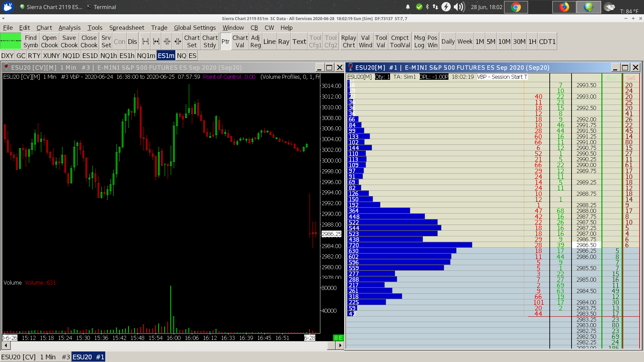Switch to the NQ1m chartbook tab
The height and width of the screenshot is (362, 644).
146,56
